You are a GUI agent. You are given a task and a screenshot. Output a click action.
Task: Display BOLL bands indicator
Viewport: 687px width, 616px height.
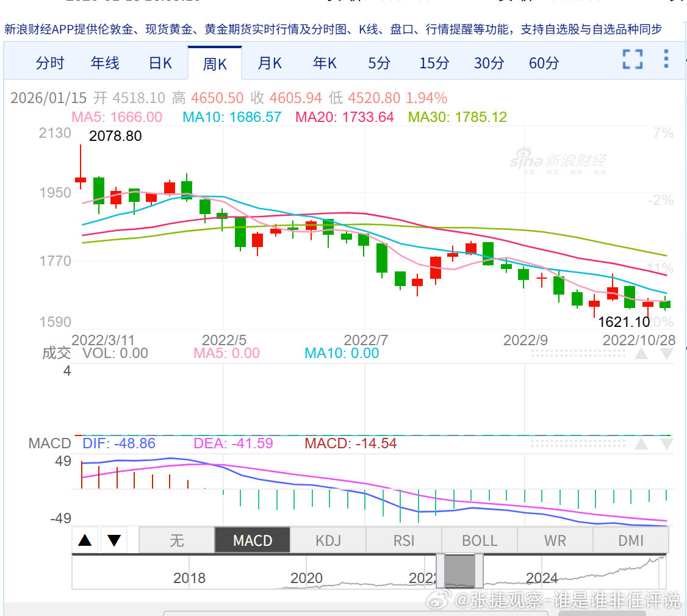tap(479, 540)
